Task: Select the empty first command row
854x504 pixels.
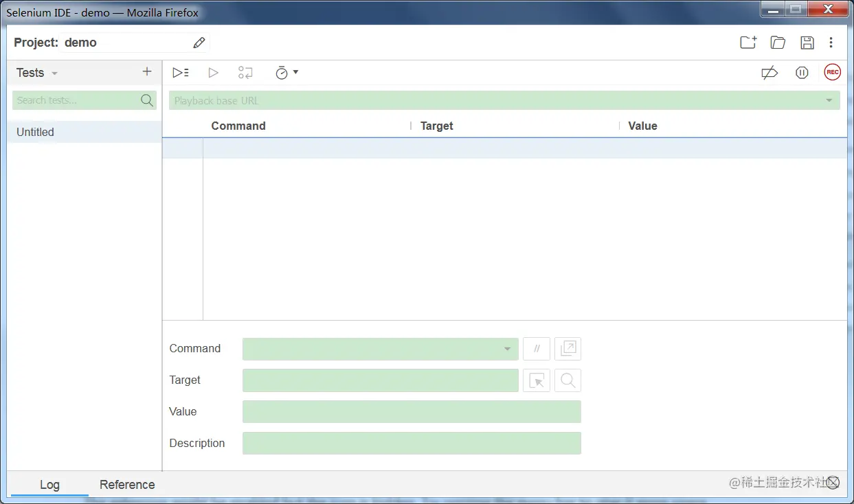Action: tap(504, 148)
